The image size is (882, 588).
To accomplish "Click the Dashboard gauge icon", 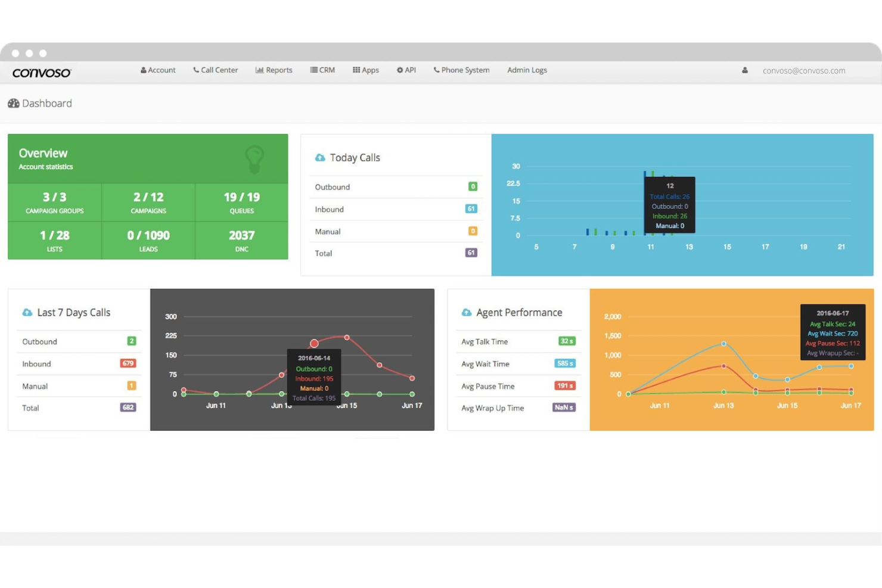I will coord(13,103).
